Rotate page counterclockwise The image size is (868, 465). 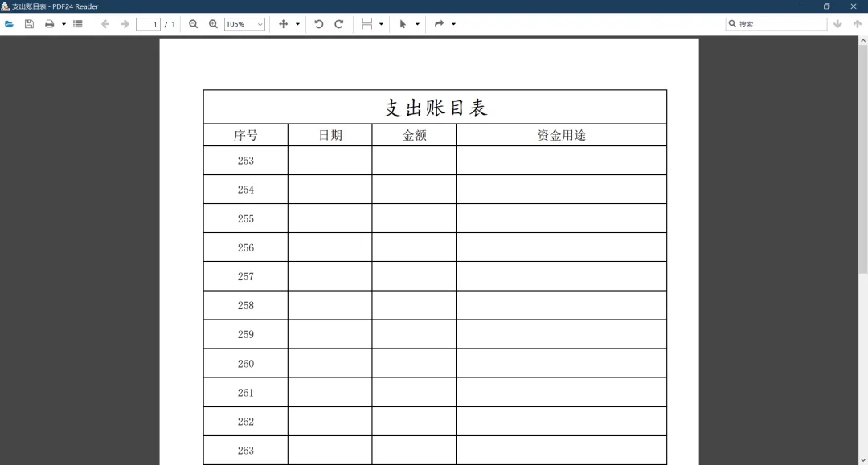(319, 24)
